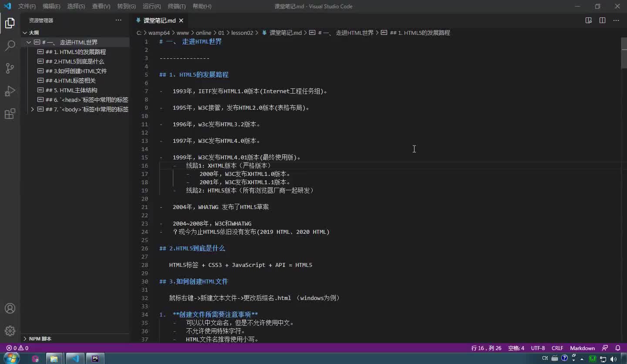This screenshot has height=364, width=627.
Task: Collapse the 走进HTML世界 outline node
Action: [x=29, y=42]
